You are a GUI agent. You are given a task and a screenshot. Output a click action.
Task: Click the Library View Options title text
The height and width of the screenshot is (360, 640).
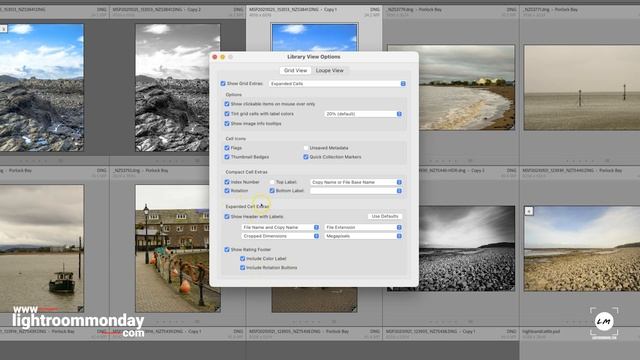(313, 57)
